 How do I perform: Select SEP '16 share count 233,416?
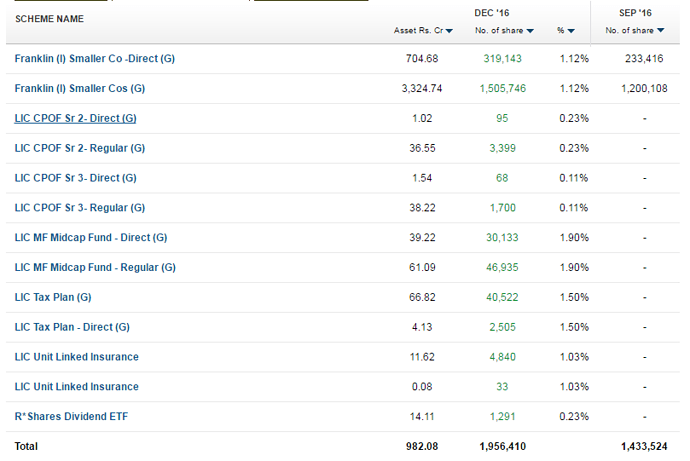click(x=644, y=59)
